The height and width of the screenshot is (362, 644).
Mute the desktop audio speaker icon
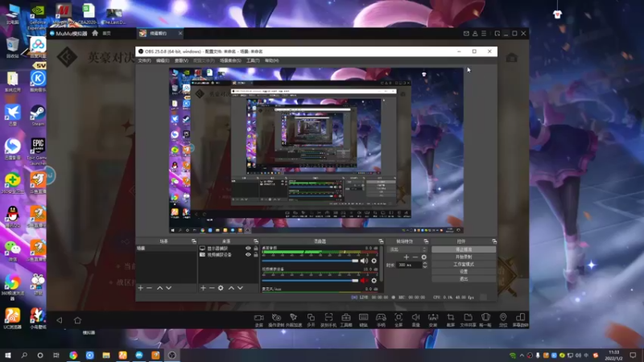point(364,261)
